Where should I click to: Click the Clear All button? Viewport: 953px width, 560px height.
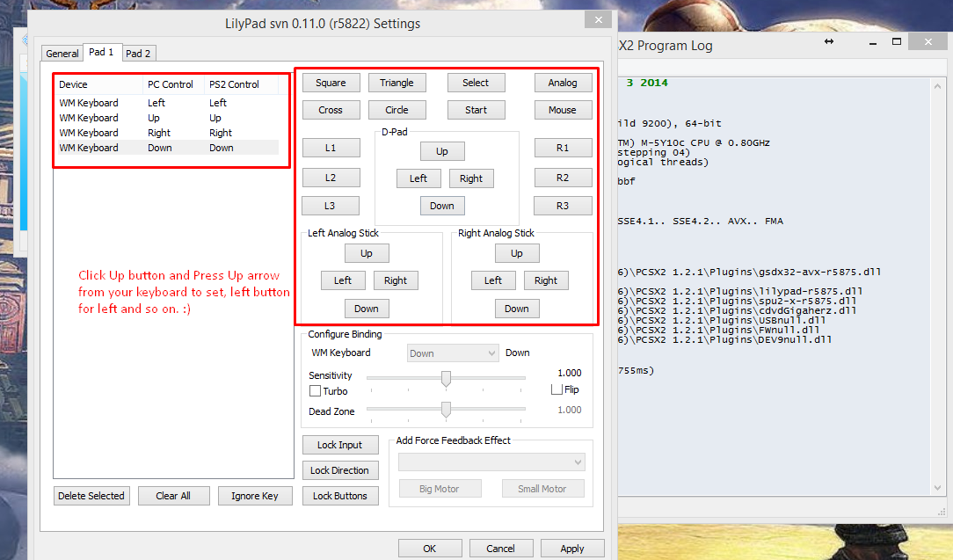pyautogui.click(x=174, y=496)
